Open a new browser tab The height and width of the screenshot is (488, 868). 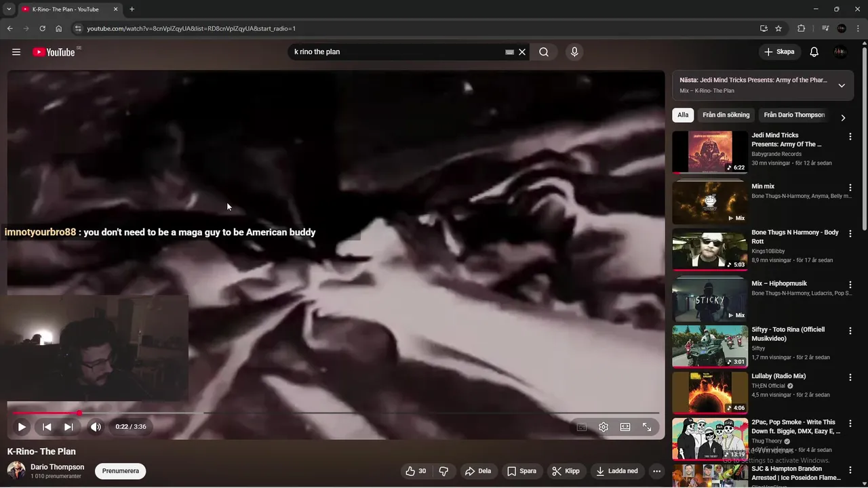coord(132,9)
